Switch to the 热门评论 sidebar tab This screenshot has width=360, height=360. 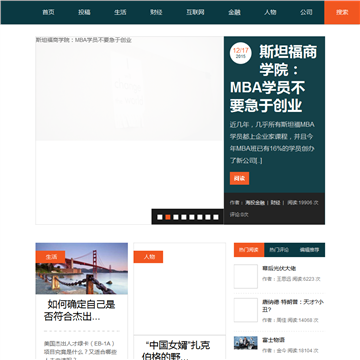279,250
